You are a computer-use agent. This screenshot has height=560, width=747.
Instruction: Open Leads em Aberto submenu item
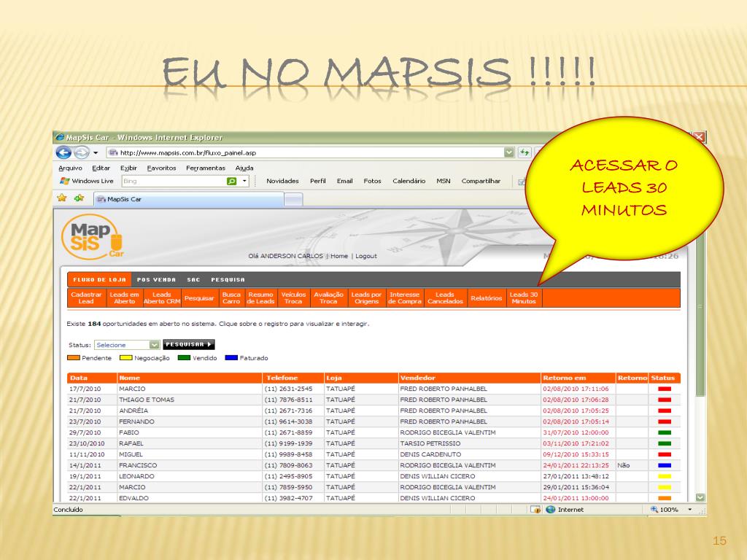point(124,298)
